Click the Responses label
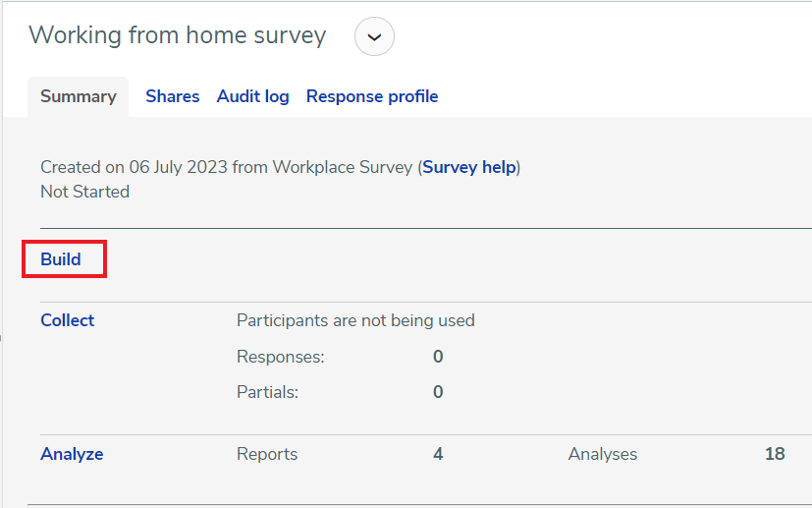This screenshot has width=812, height=508. click(x=281, y=357)
